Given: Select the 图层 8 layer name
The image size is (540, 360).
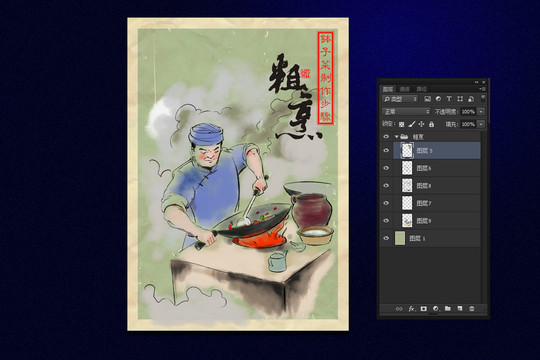Looking at the screenshot, I should pyautogui.click(x=424, y=186).
